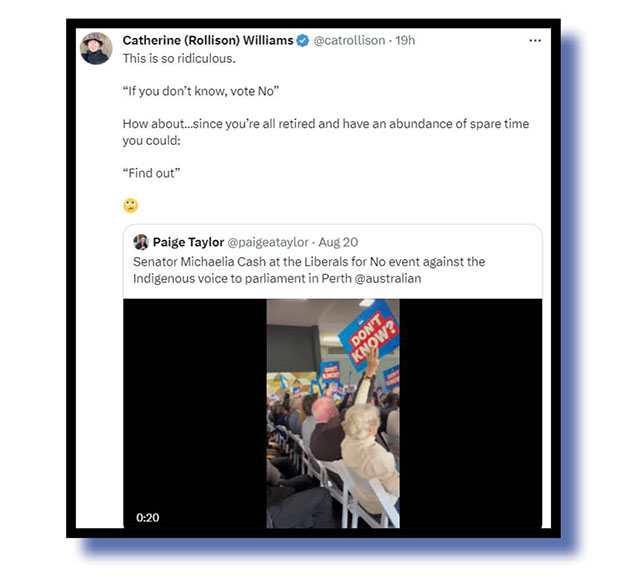Click the 19h timestamp
Screen dimensions: 624x582
click(x=405, y=41)
